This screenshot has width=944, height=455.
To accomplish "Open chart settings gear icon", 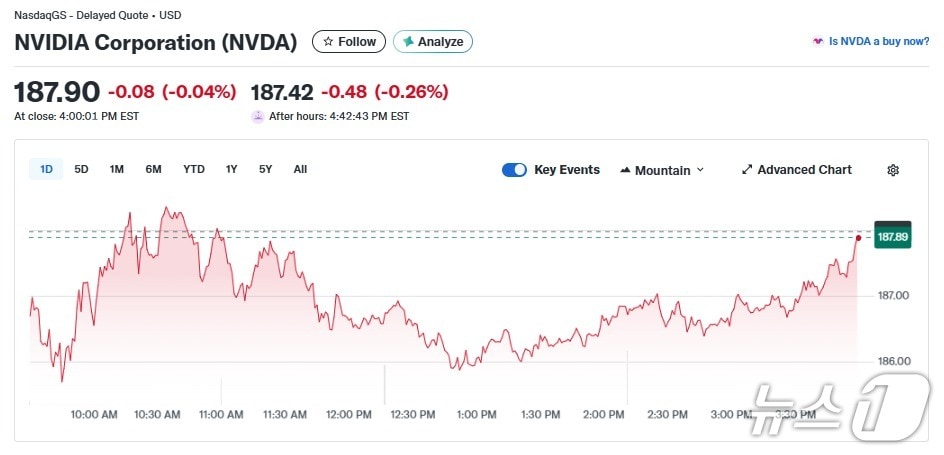I will (893, 170).
